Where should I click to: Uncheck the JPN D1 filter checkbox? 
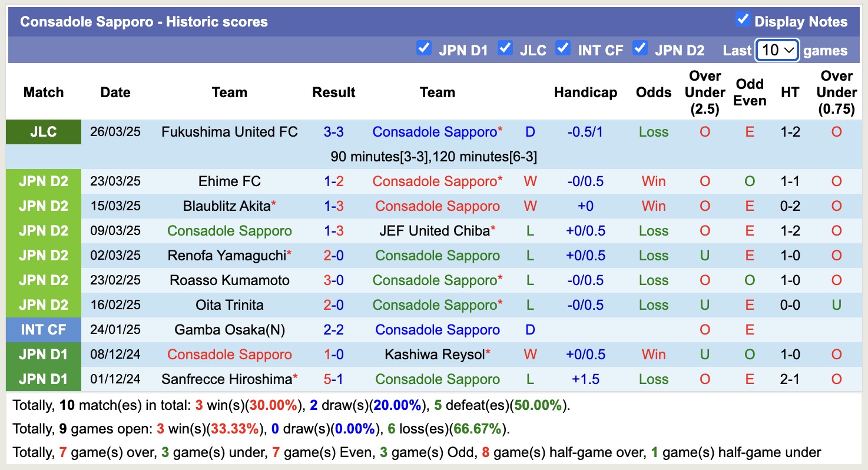[x=423, y=48]
